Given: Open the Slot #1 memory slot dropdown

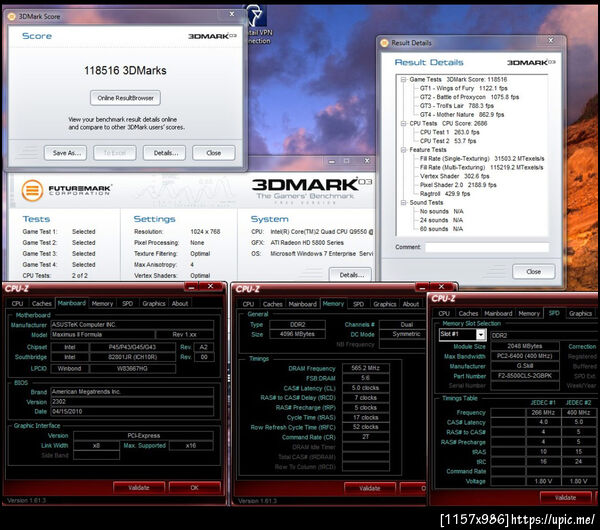Looking at the screenshot, I should coord(481,335).
